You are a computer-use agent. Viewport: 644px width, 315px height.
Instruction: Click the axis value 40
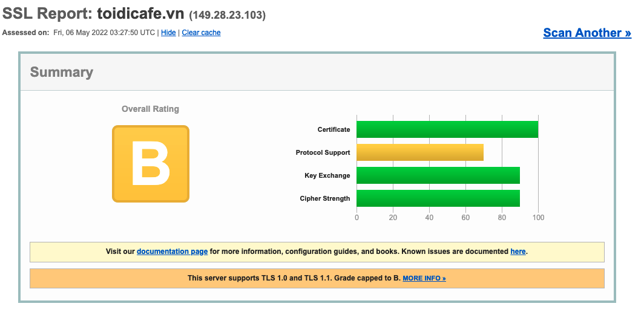(x=429, y=218)
